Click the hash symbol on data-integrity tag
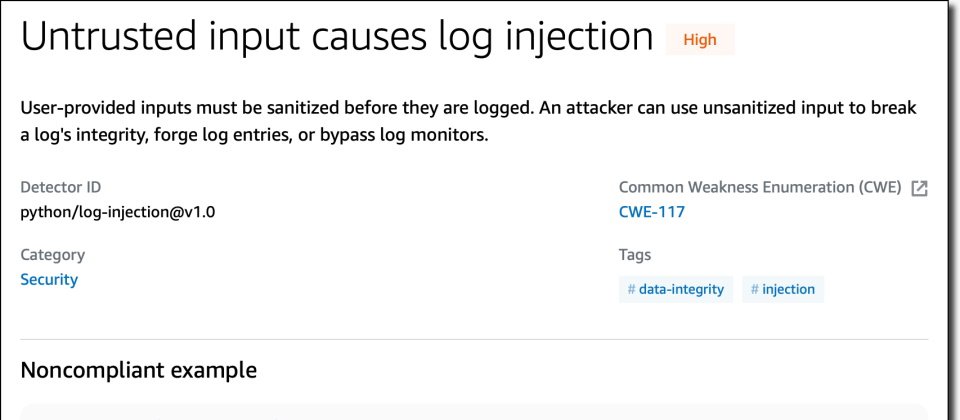Screen dimensions: 960x420 (x=631, y=290)
